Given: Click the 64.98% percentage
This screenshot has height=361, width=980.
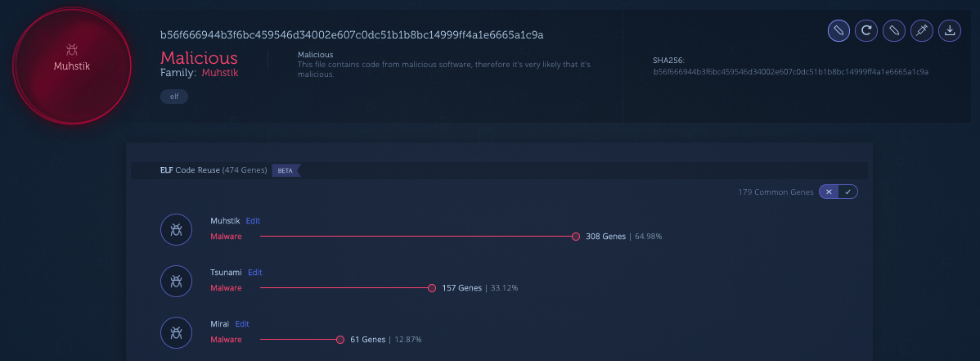Looking at the screenshot, I should tap(649, 237).
